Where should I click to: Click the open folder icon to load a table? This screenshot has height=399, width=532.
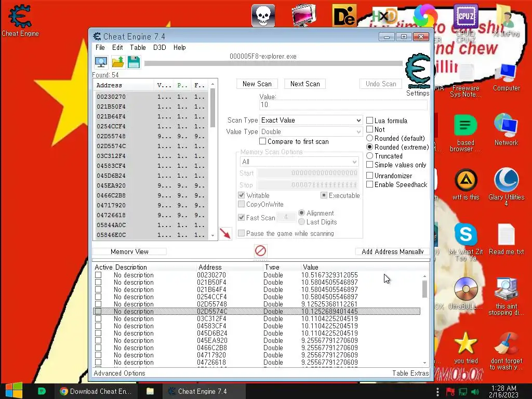click(x=118, y=62)
